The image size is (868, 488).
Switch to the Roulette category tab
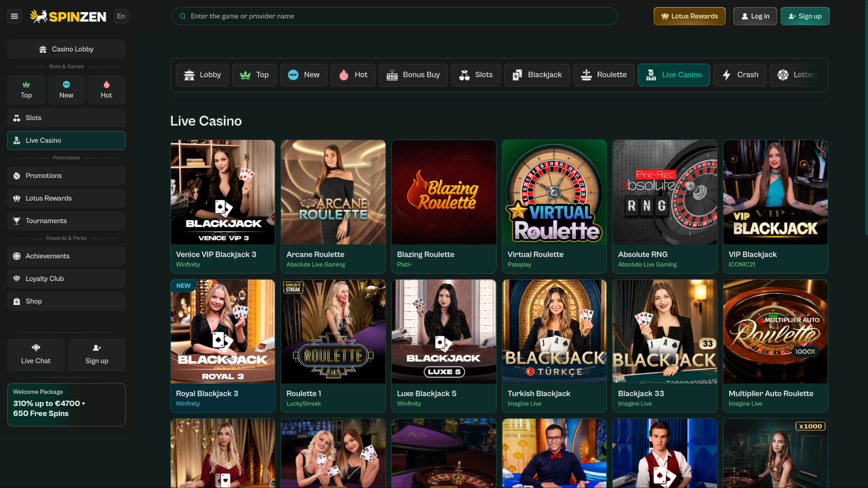pyautogui.click(x=604, y=75)
